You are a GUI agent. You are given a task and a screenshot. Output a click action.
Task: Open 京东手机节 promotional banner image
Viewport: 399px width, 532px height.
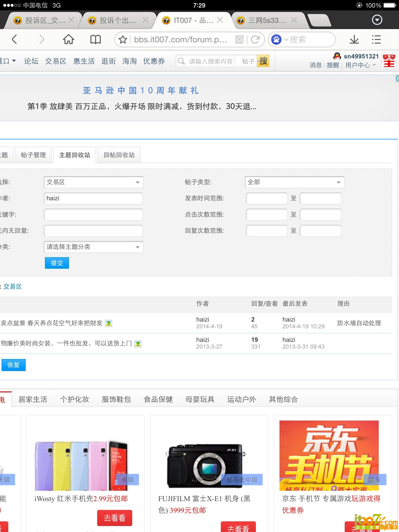click(329, 455)
